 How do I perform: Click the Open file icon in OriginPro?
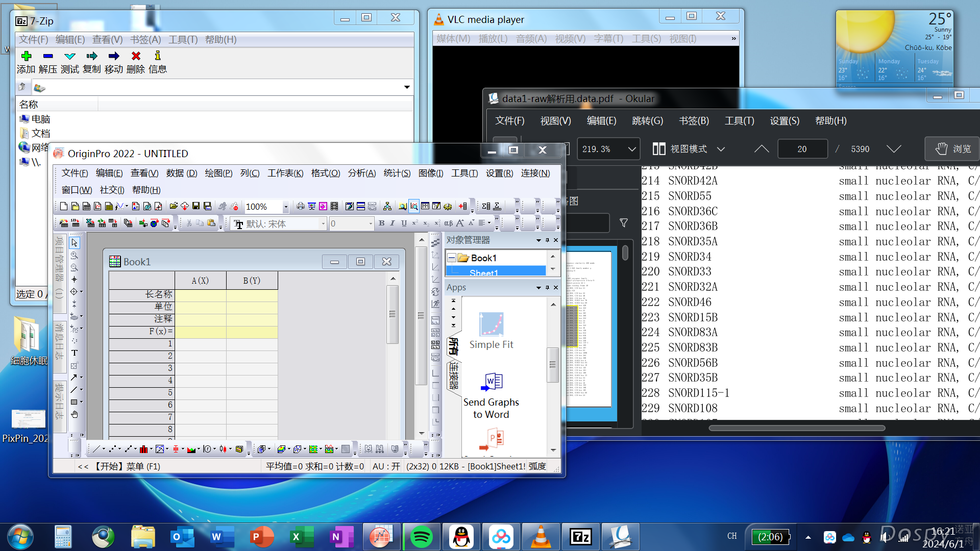click(174, 206)
